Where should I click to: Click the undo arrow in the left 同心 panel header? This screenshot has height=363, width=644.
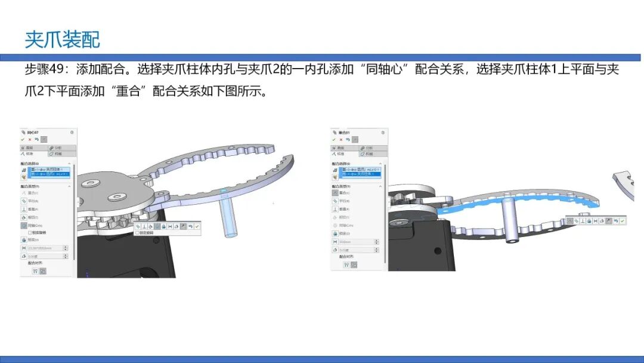pyautogui.click(x=36, y=139)
